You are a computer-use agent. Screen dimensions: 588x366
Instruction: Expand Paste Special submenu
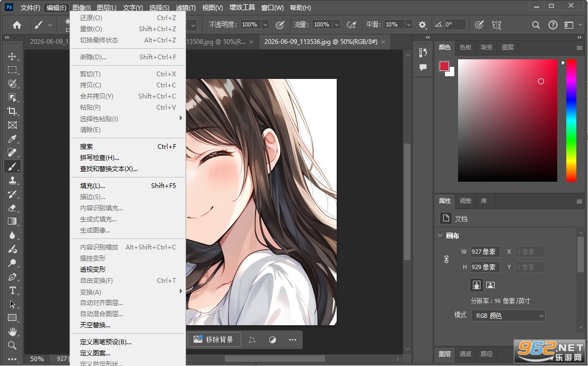[x=127, y=119]
